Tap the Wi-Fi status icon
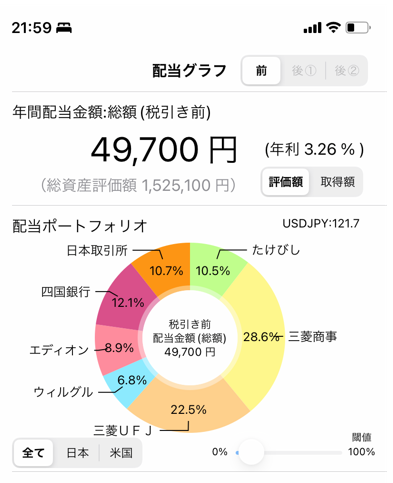The height and width of the screenshot is (483, 393). click(333, 27)
